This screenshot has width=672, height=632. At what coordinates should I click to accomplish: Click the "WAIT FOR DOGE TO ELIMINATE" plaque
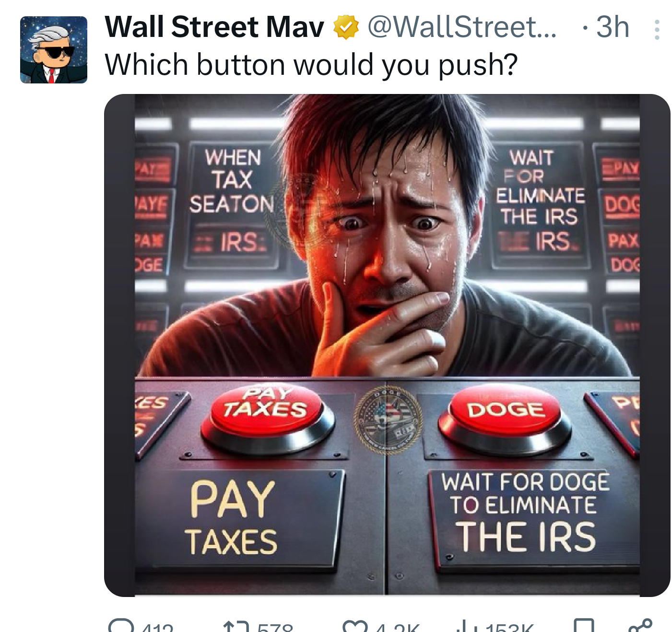click(x=526, y=511)
